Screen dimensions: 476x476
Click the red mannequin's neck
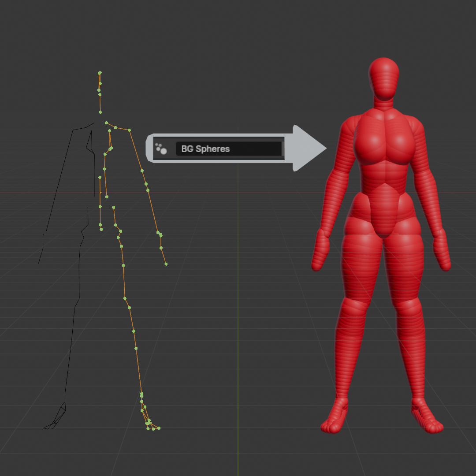(x=383, y=104)
